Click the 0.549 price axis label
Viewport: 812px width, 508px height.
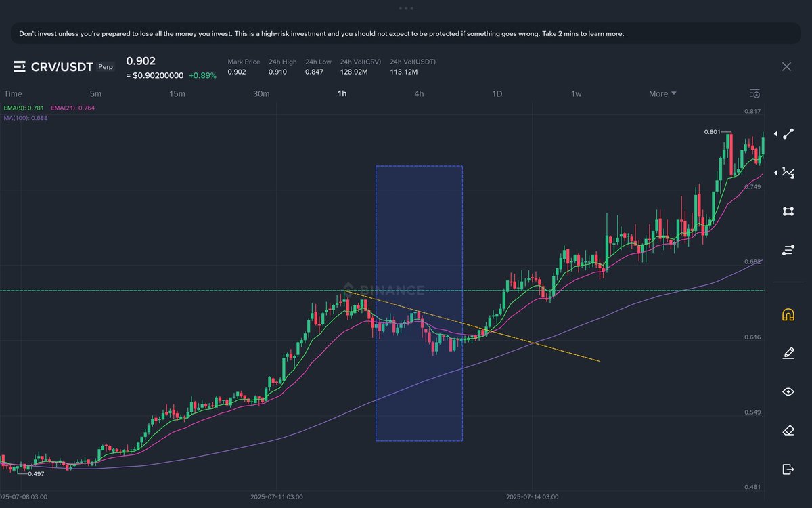pos(752,412)
